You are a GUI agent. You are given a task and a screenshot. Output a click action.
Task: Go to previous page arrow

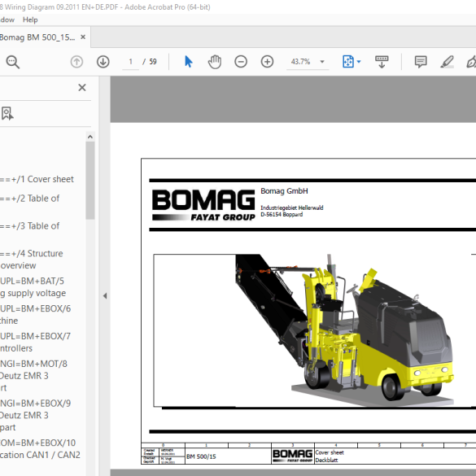coord(76,62)
